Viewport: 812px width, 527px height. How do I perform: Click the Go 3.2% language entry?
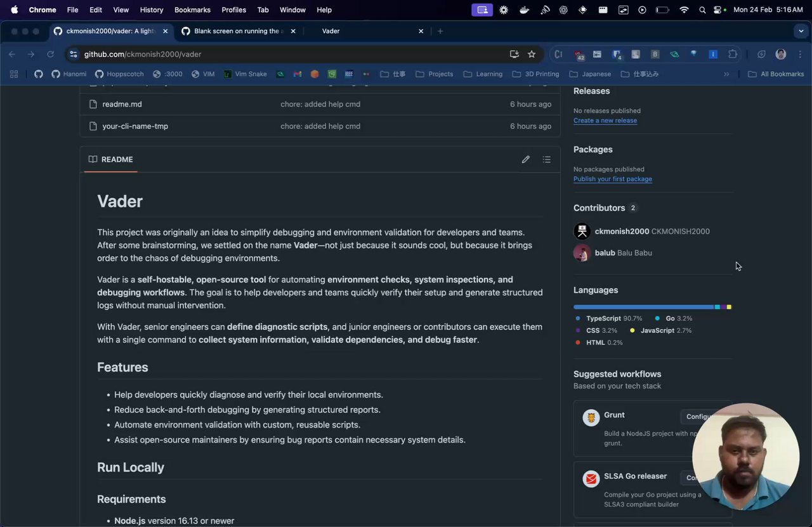point(674,318)
